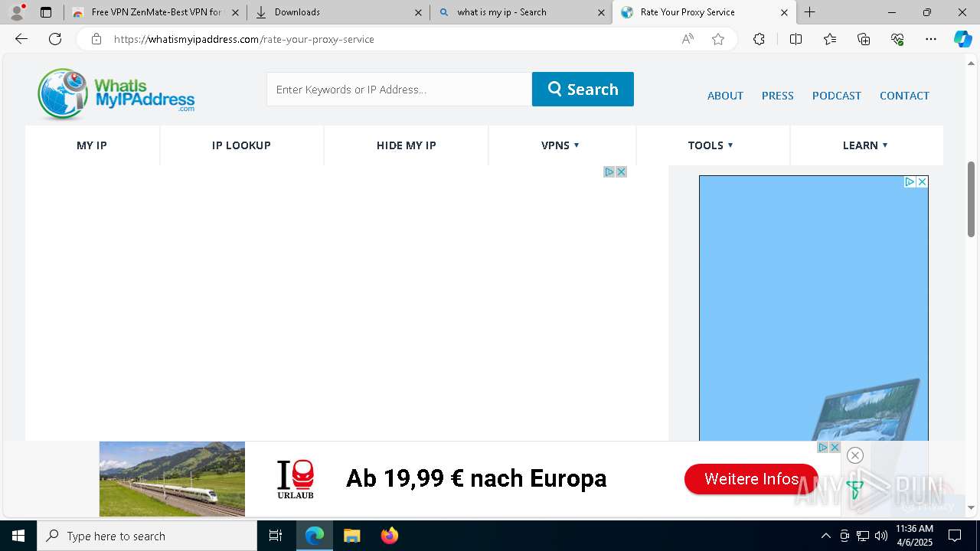The width and height of the screenshot is (980, 551).
Task: Close the ZenMate VPN tab
Action: [x=235, y=12]
